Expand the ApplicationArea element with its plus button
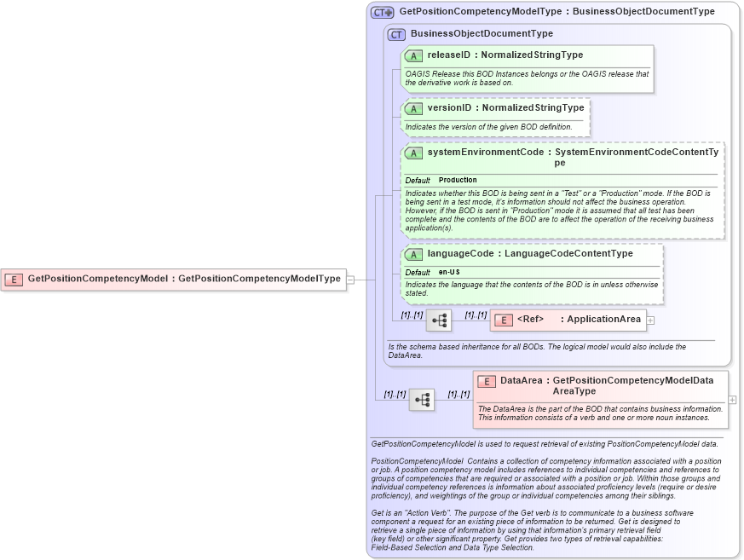This screenshot has width=744, height=560. pyautogui.click(x=649, y=320)
